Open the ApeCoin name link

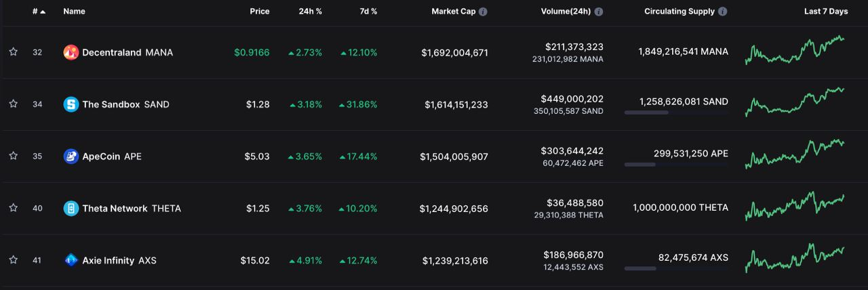click(x=101, y=157)
